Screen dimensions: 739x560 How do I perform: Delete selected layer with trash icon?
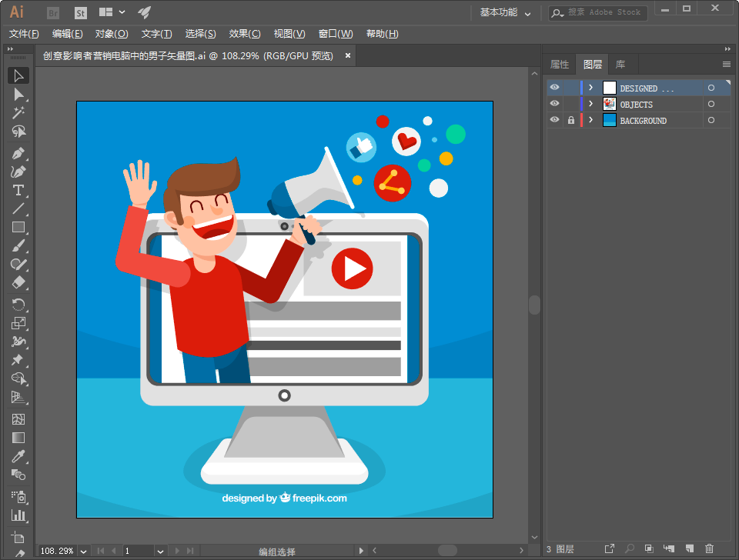tap(710, 548)
